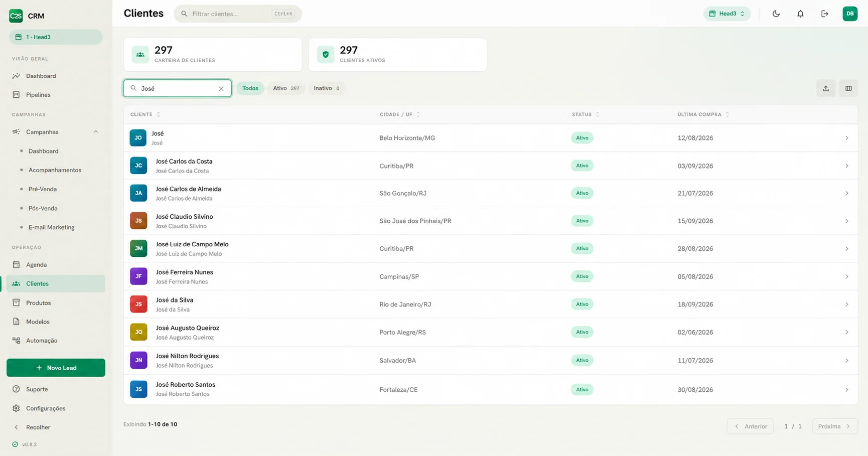This screenshot has width=868, height=456.
Task: Open Modelos in sidebar
Action: pos(56,322)
